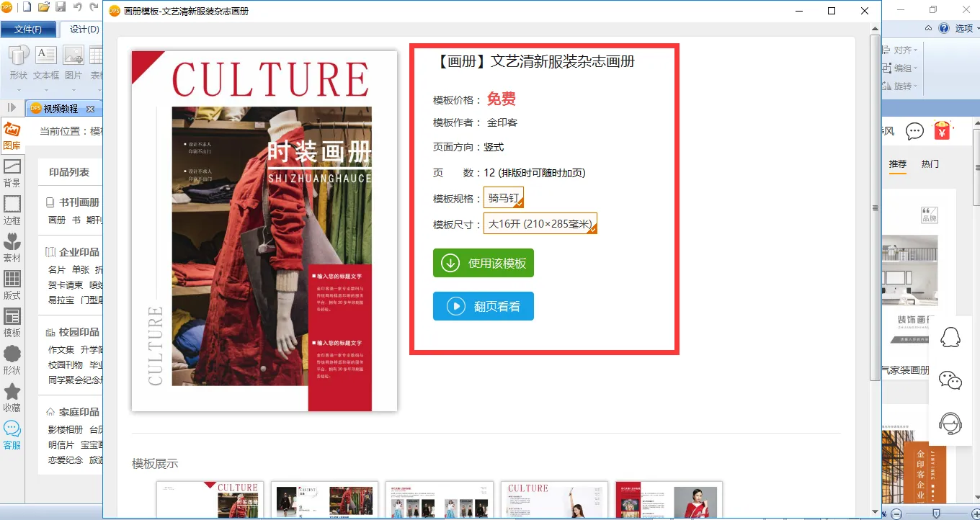Open the fifth red thumbnail in 模板展示 row
Screen dimensions: 980x520
click(669, 499)
